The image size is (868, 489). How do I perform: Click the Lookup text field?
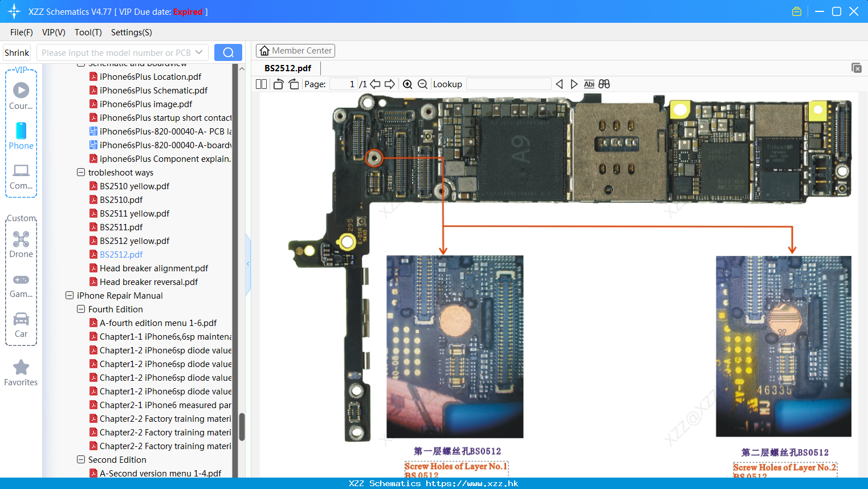(x=509, y=84)
